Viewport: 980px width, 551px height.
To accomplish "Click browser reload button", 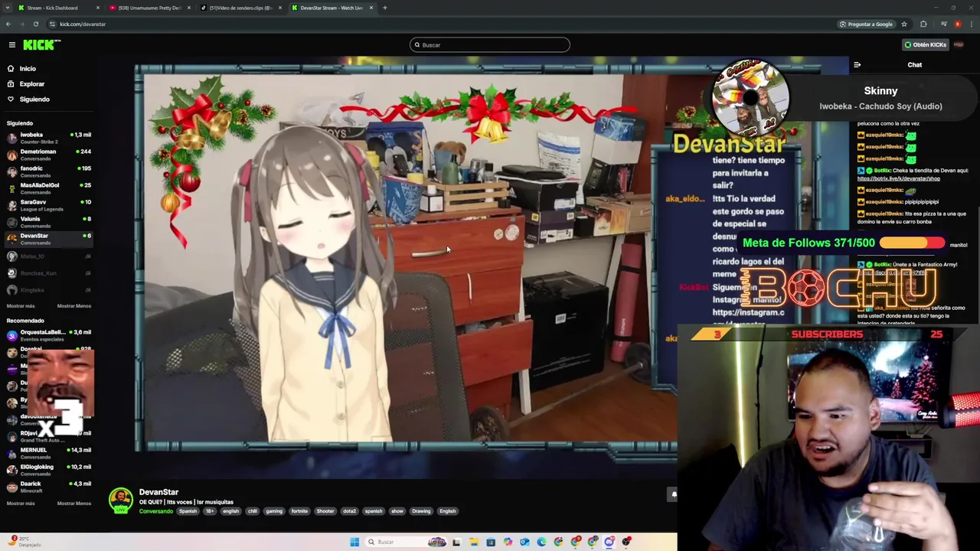I will [x=35, y=24].
